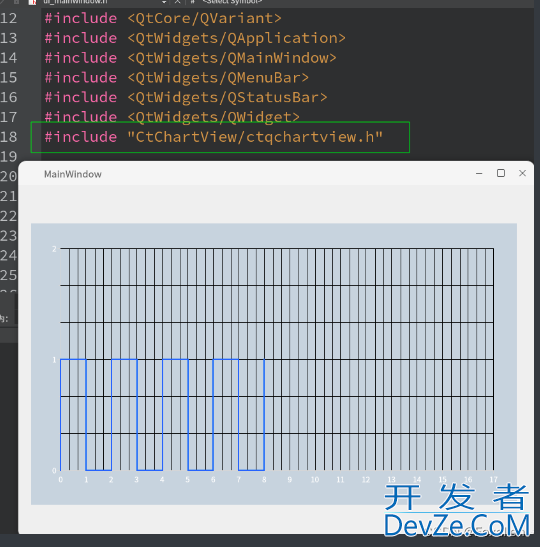Close the MainWindow chart window
Viewport: 540px width, 547px height.
(522, 173)
